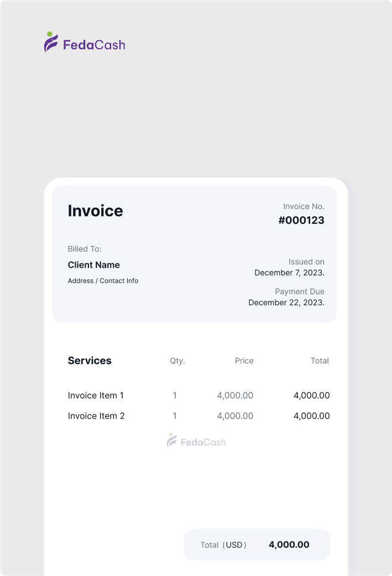Click the Price column header

[244, 361]
